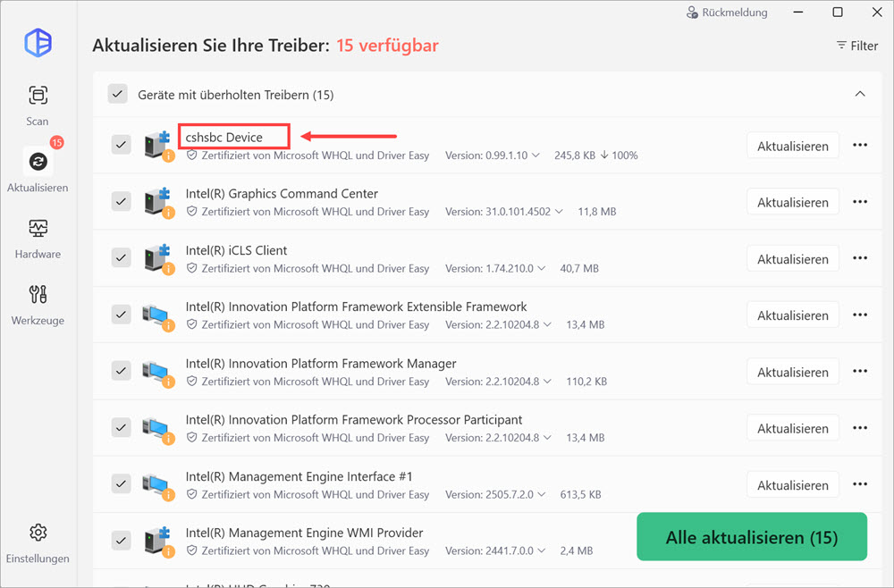Open more options for Management Engine Interface #1
Image resolution: width=894 pixels, height=588 pixels.
[860, 484]
